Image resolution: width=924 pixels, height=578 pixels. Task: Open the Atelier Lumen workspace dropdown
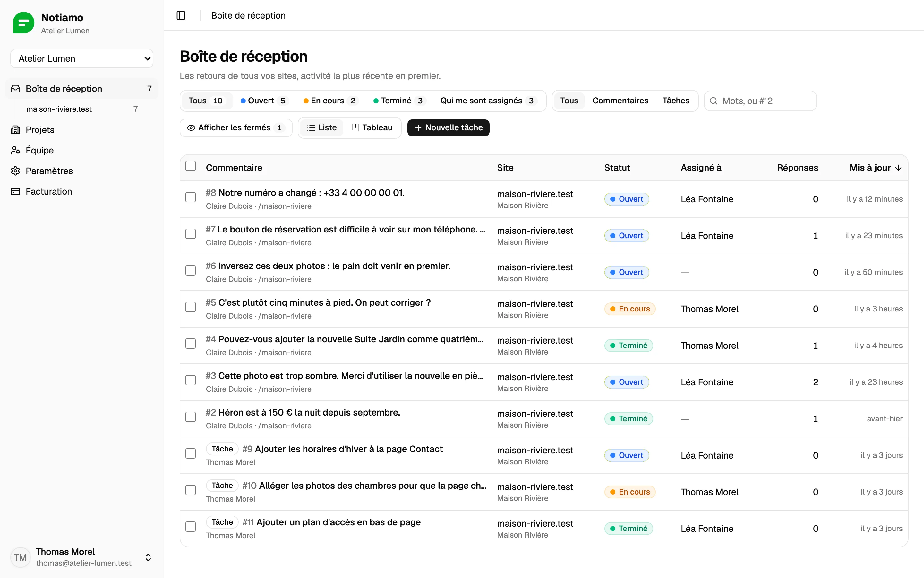[82, 58]
